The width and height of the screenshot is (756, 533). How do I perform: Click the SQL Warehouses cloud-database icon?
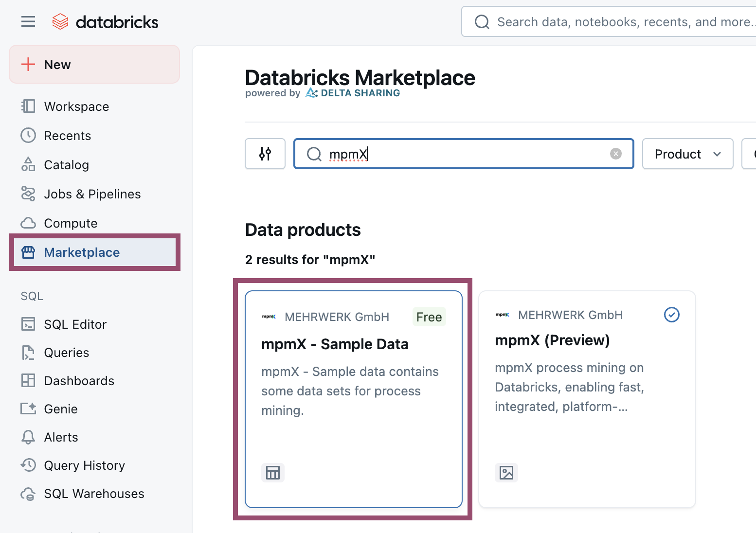point(28,494)
